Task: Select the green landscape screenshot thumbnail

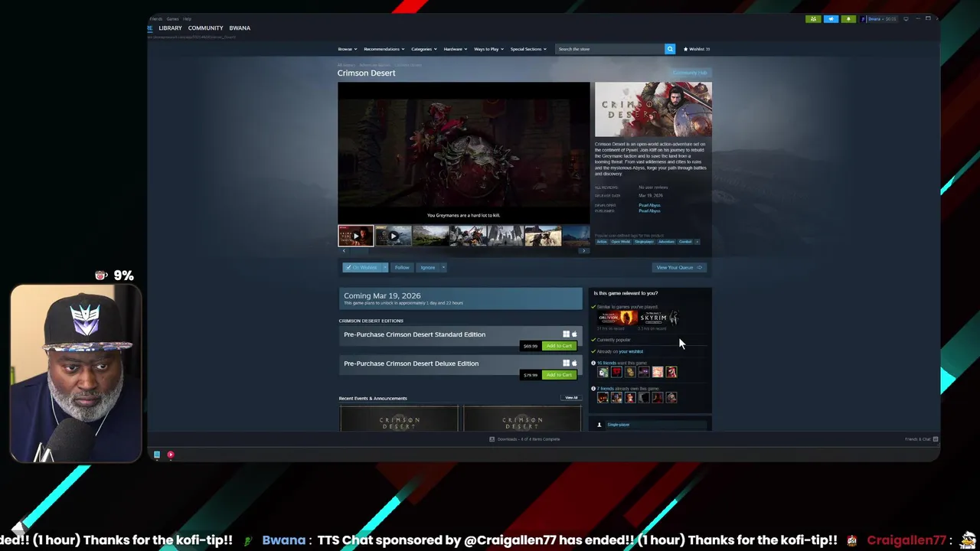Action: (430, 236)
